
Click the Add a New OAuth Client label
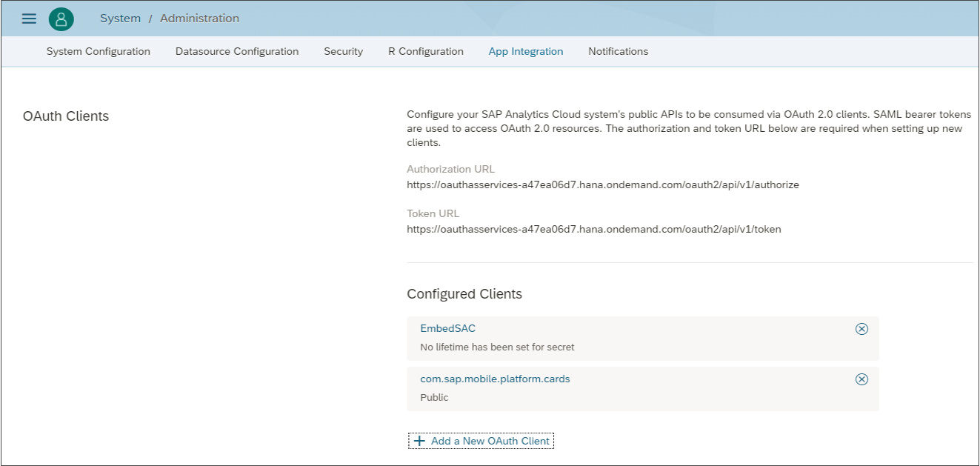(x=490, y=441)
